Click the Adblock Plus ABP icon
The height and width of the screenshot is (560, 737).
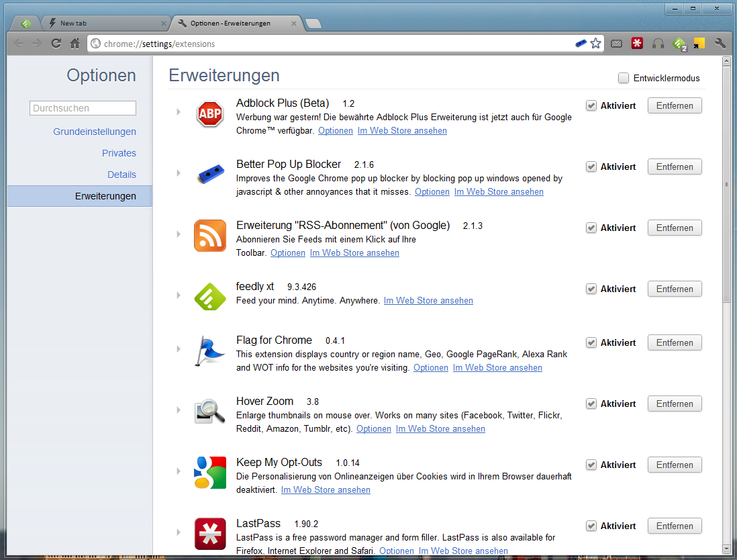click(x=209, y=113)
